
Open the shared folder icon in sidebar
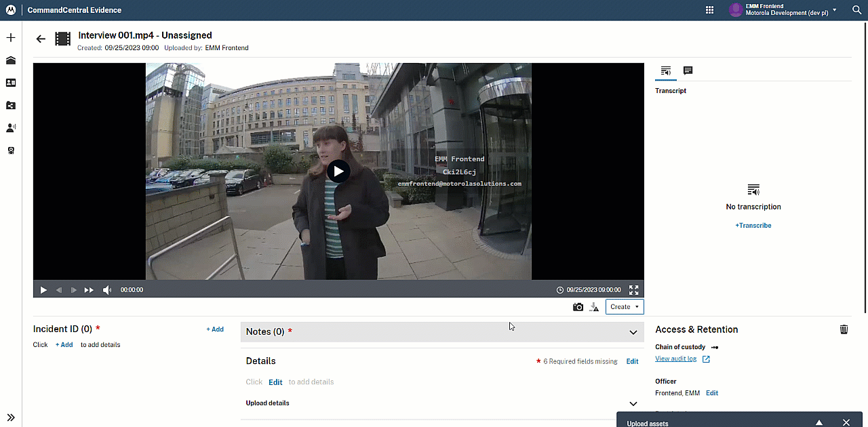(x=11, y=105)
